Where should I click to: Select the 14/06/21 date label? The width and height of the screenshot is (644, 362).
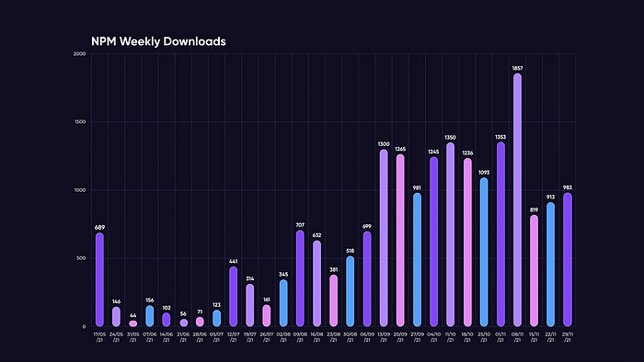click(x=167, y=337)
